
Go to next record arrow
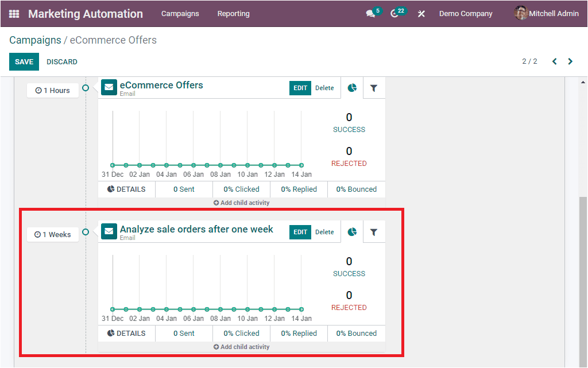click(570, 61)
